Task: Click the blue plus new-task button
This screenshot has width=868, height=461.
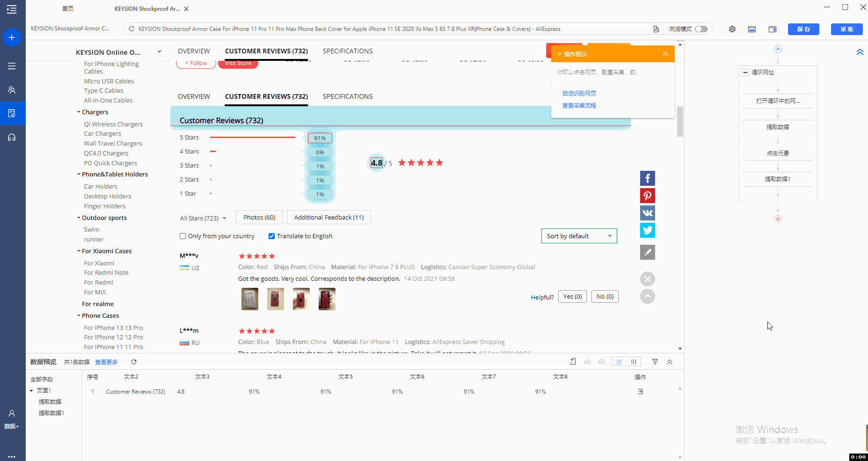Action: click(x=12, y=37)
